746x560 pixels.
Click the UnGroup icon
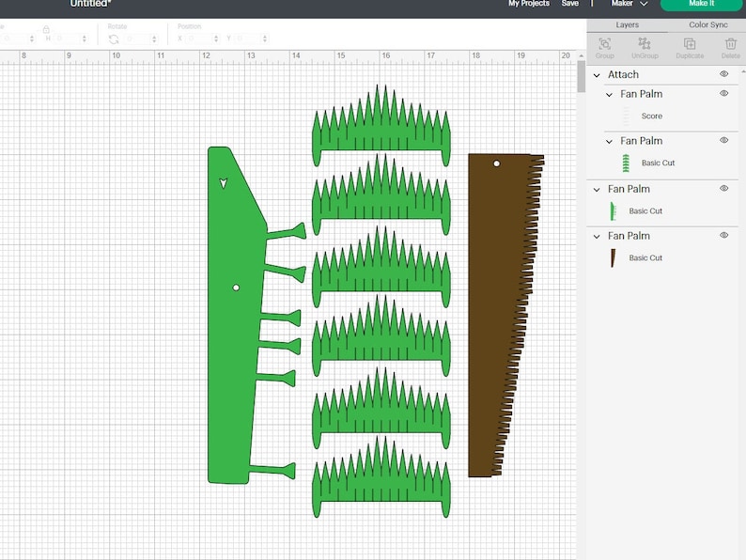pos(645,44)
